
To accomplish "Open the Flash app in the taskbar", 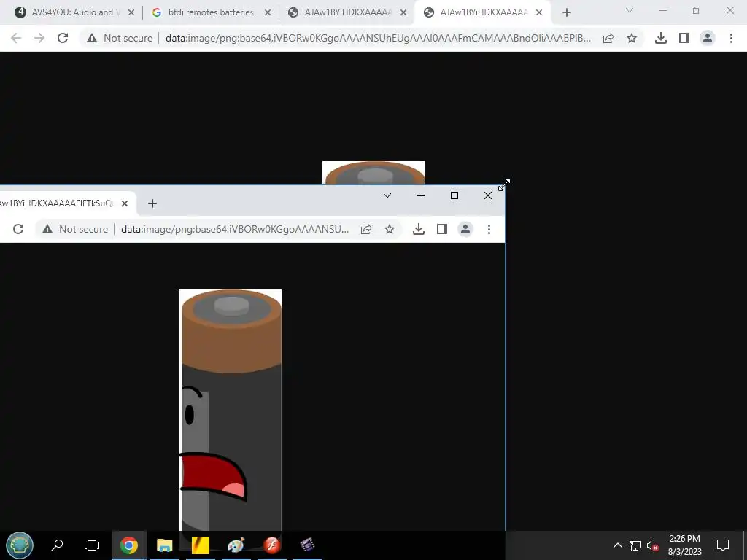I will (272, 545).
